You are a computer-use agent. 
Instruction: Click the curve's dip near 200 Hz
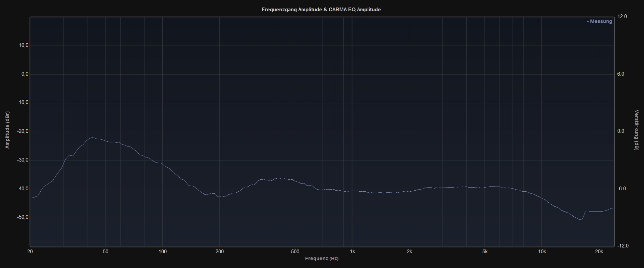219,197
